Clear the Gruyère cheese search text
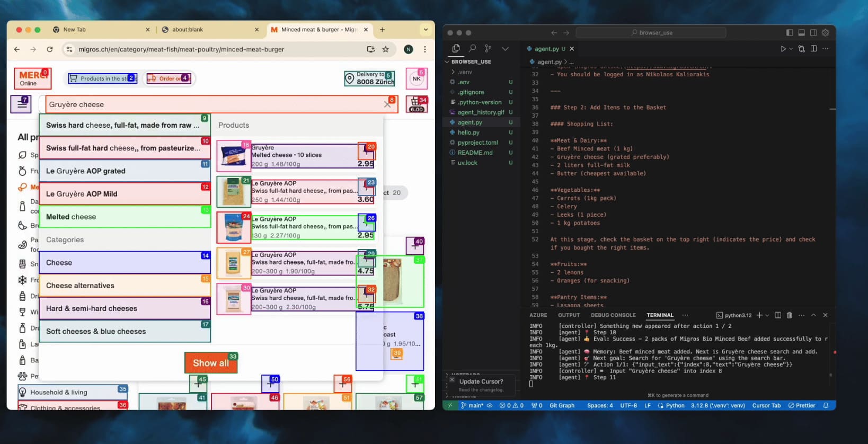The width and height of the screenshot is (868, 444). (x=387, y=104)
